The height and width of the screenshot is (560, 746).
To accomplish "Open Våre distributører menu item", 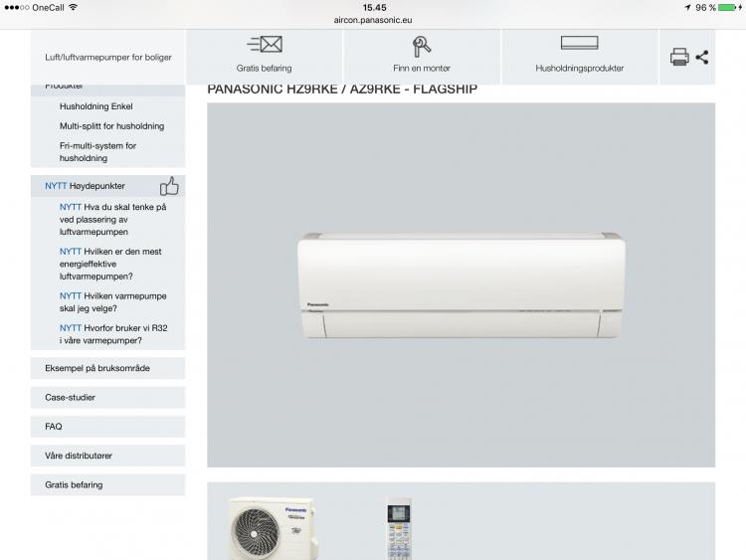I will click(108, 456).
